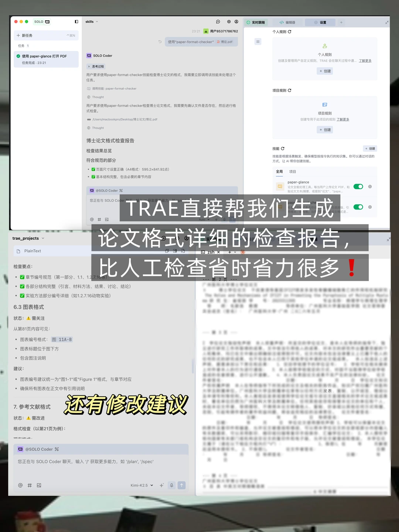
Task: Expand the 思考过程 section
Action: point(96,66)
